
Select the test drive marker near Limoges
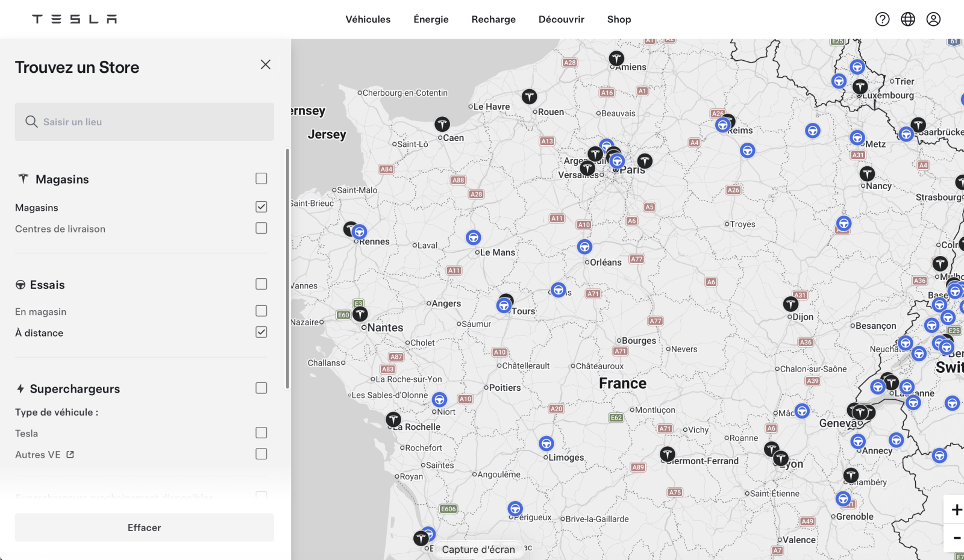(546, 444)
